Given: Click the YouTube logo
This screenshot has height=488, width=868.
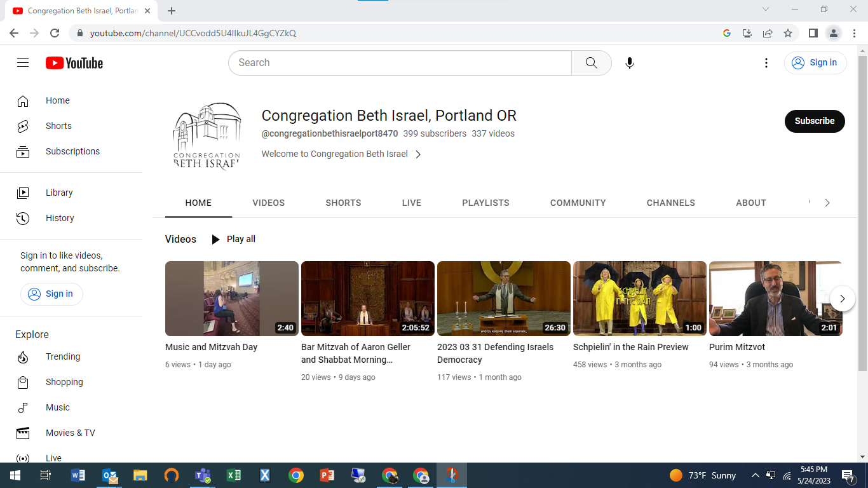Looking at the screenshot, I should (74, 63).
